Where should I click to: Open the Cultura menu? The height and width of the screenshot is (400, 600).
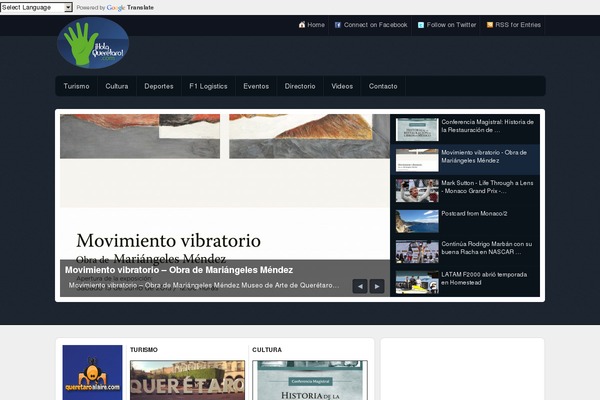pos(117,86)
